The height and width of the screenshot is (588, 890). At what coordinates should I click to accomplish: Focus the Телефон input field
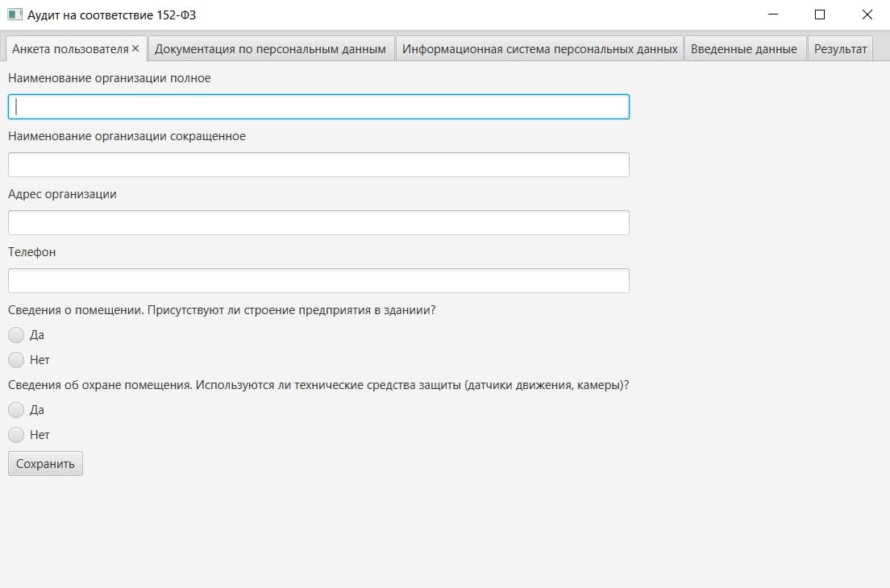pyautogui.click(x=318, y=280)
